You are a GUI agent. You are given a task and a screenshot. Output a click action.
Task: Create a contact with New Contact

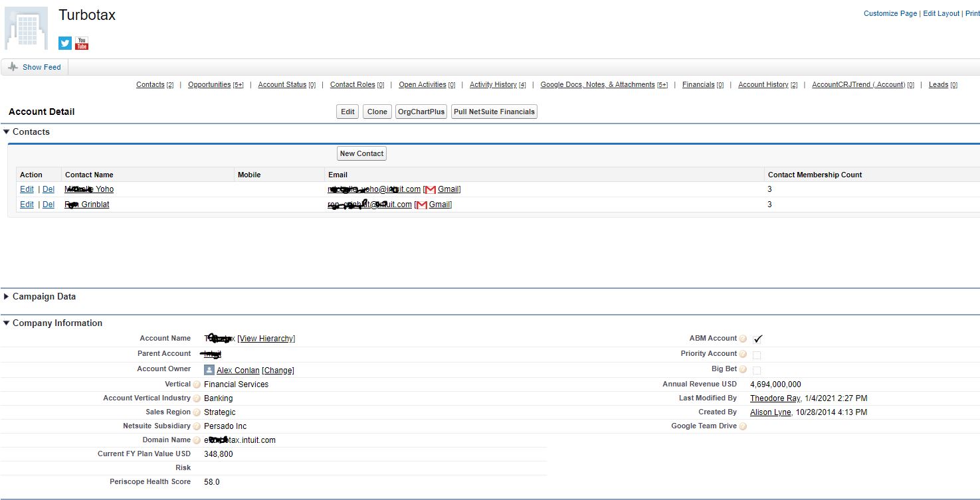click(361, 153)
